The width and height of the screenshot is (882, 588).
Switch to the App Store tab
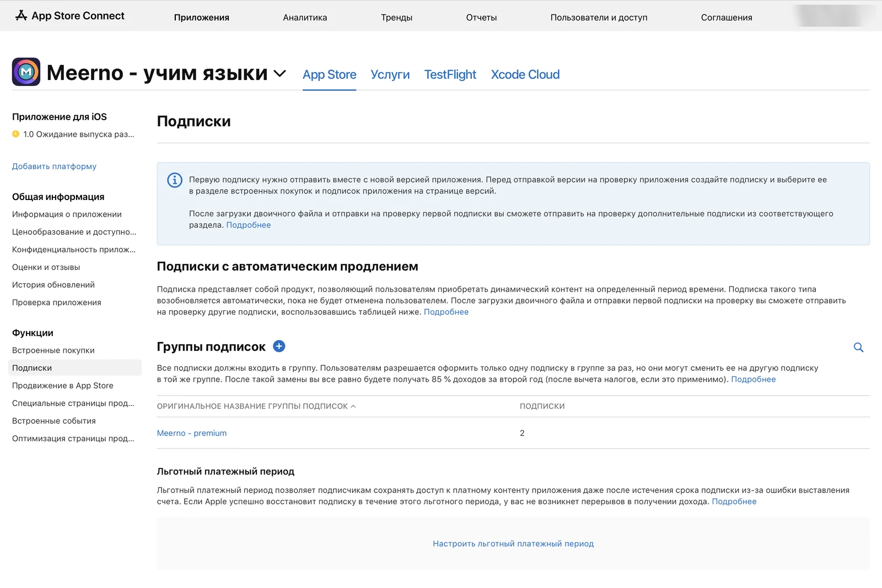click(329, 74)
